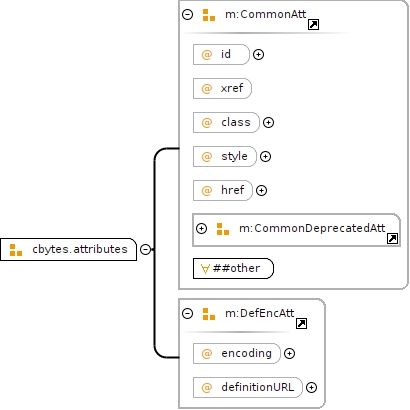Click the m:CommonAtt reference arrow icon
Viewport: 410px width, 410px height.
point(313,24)
